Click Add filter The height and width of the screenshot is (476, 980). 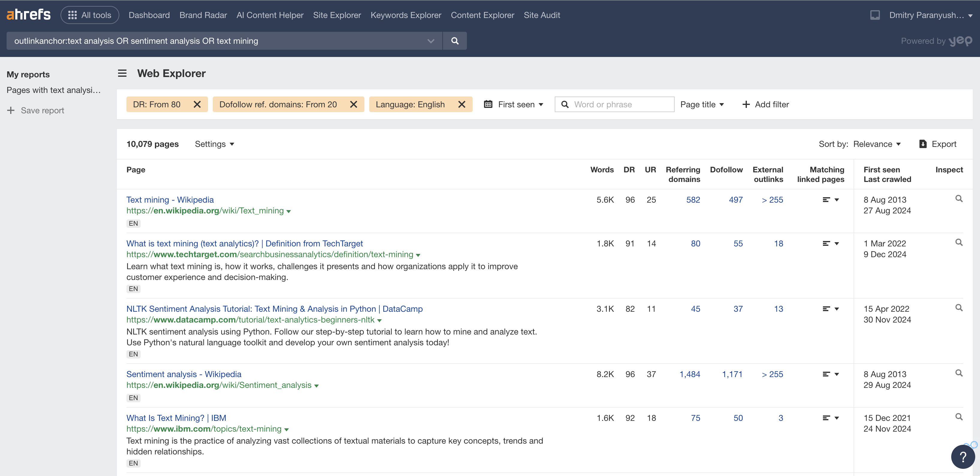[x=765, y=104]
